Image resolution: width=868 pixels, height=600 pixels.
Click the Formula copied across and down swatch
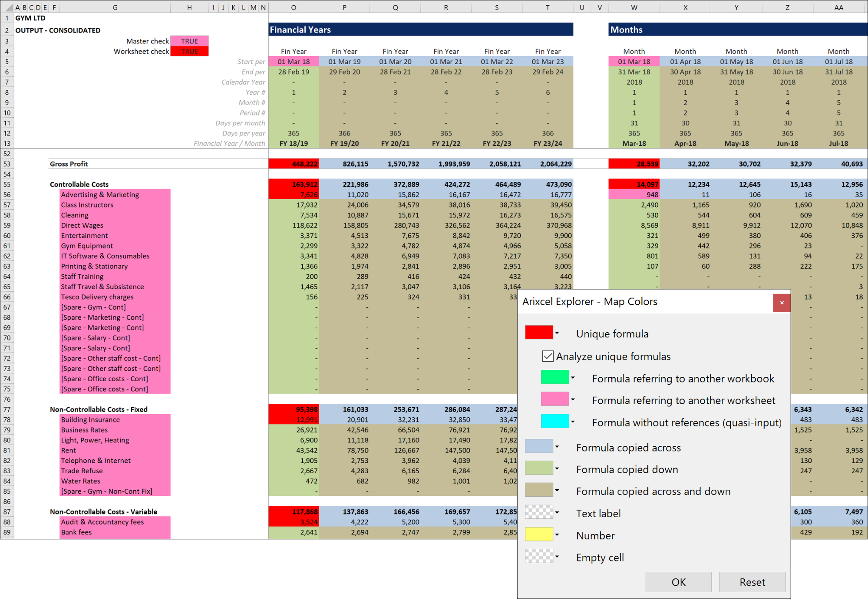tap(538, 491)
